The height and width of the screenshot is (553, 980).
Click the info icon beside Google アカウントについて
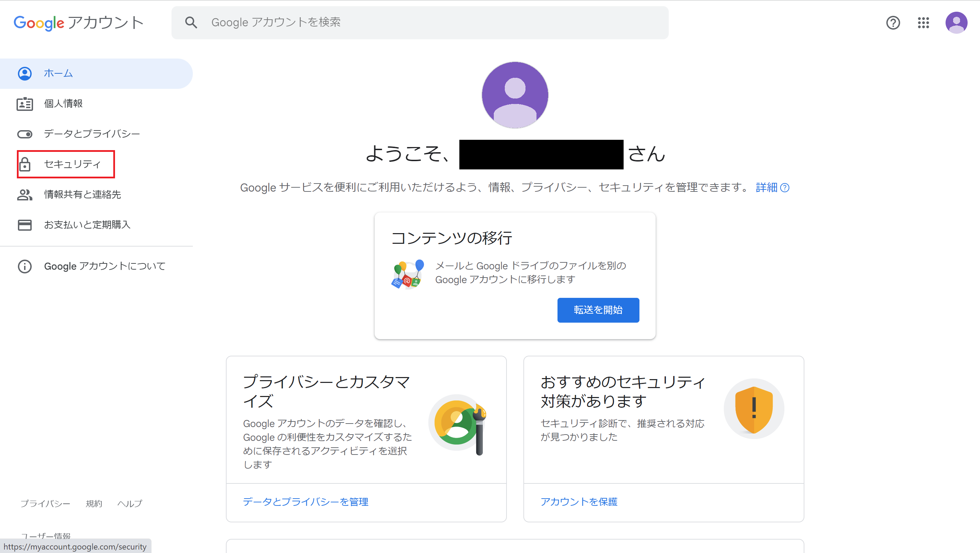[25, 266]
